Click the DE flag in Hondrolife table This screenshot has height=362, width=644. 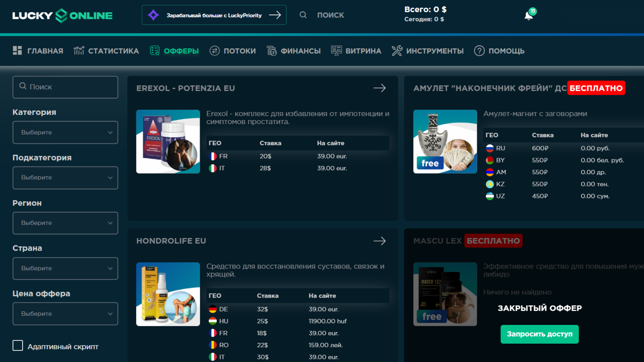[x=213, y=309]
